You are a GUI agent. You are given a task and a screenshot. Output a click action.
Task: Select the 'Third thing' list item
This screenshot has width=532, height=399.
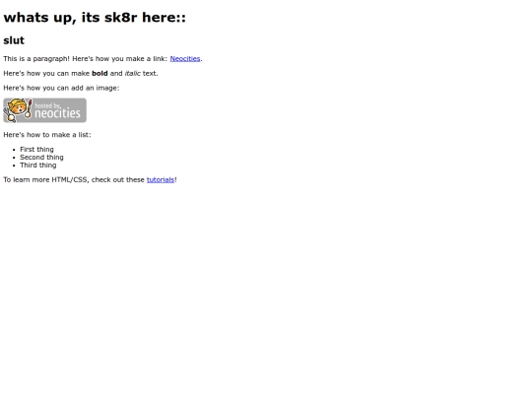tap(38, 166)
